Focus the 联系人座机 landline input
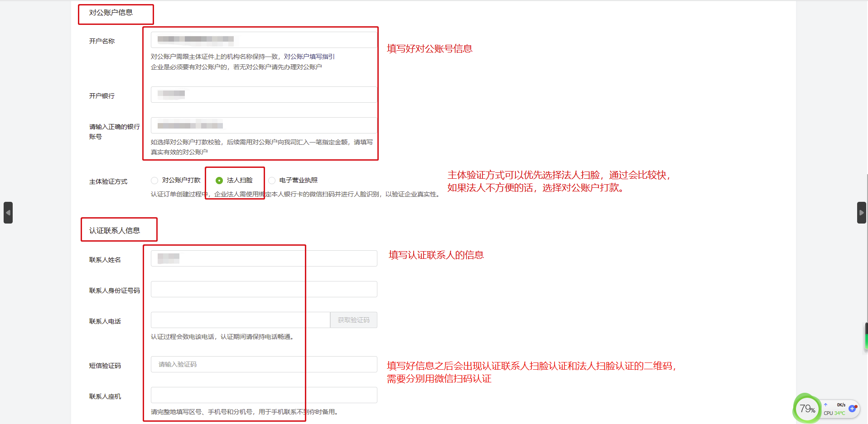The width and height of the screenshot is (868, 424). (264, 395)
